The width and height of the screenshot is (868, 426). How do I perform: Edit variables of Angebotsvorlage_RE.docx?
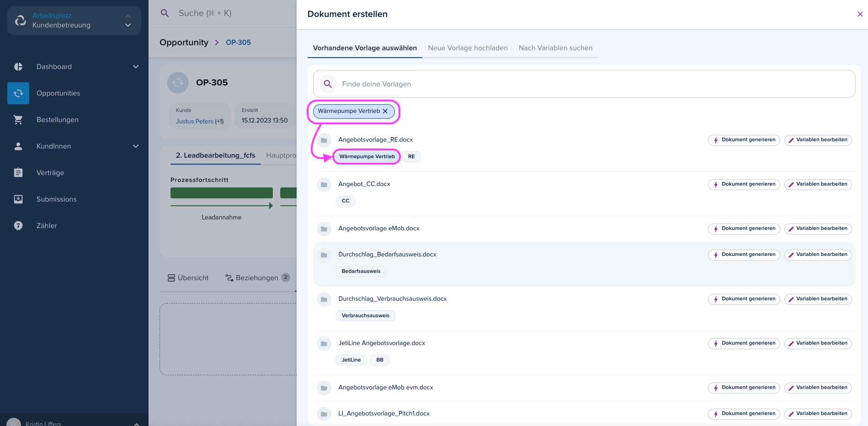(818, 140)
